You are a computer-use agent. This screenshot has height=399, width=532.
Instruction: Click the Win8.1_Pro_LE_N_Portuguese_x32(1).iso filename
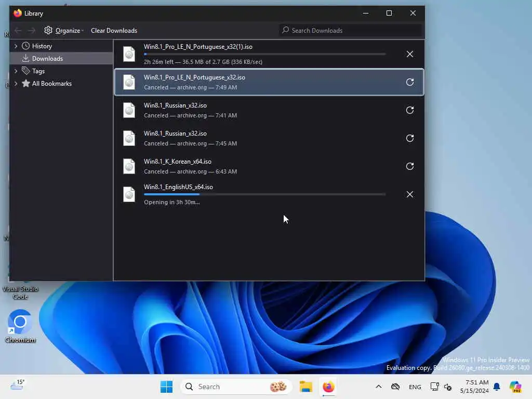click(x=198, y=47)
